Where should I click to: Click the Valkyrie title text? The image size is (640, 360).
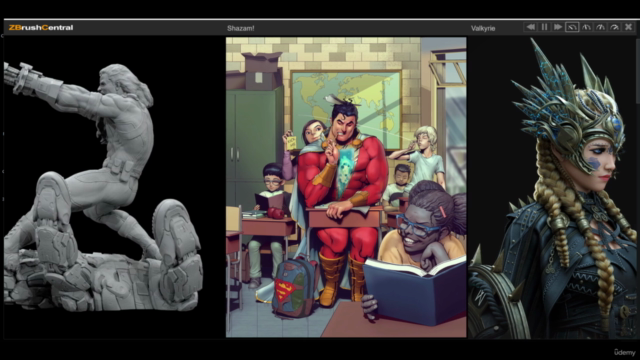[x=483, y=28]
